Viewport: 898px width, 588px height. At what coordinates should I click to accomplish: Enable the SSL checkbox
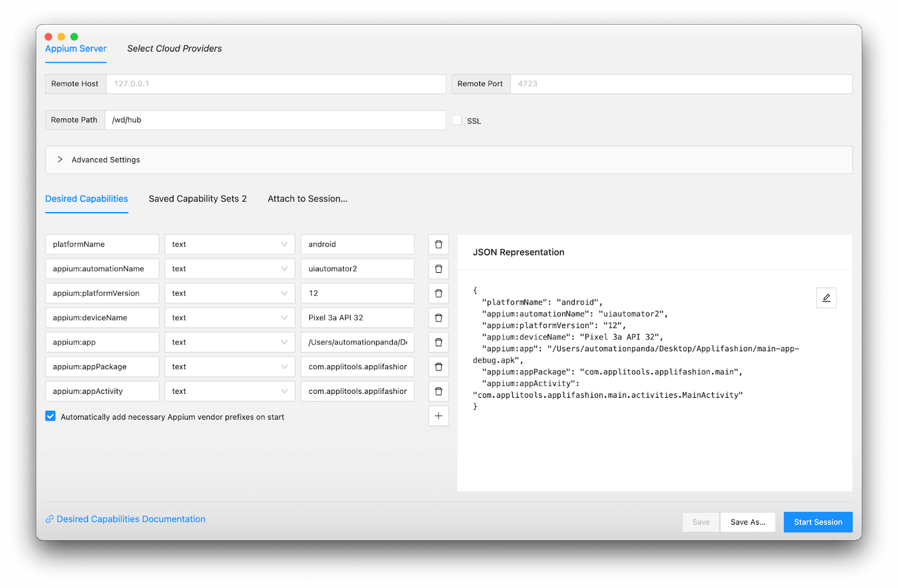(457, 121)
